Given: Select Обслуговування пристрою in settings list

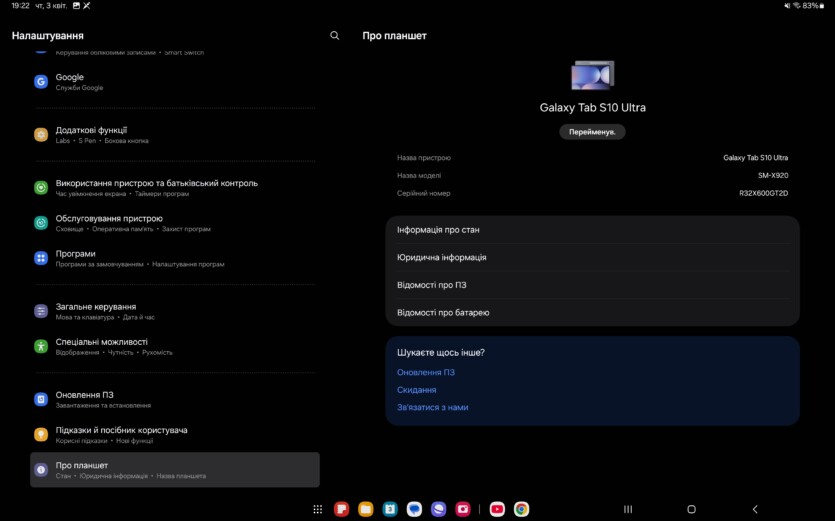Looking at the screenshot, I should click(x=109, y=223).
